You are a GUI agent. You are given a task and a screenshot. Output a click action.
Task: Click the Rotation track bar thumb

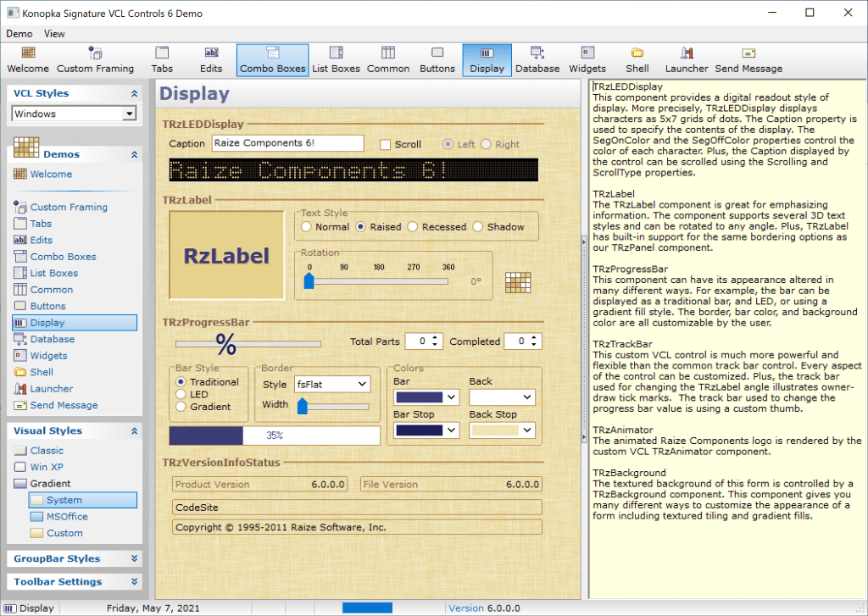(x=309, y=281)
